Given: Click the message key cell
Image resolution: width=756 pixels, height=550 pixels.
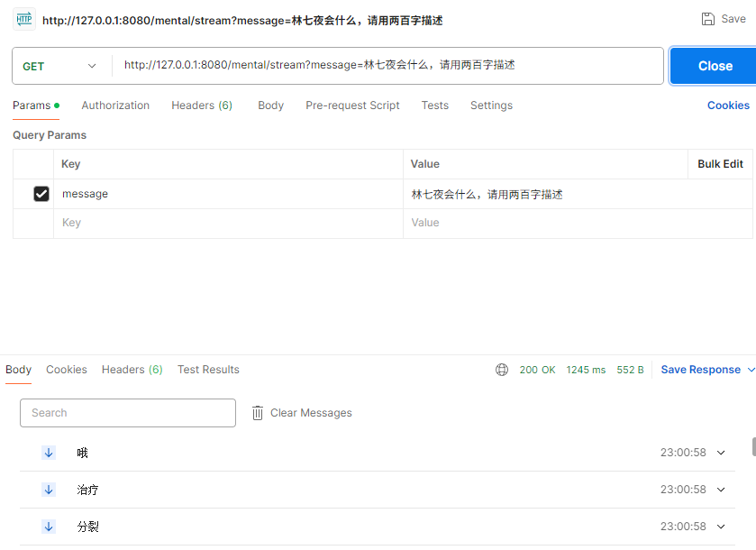Looking at the screenshot, I should 228,194.
